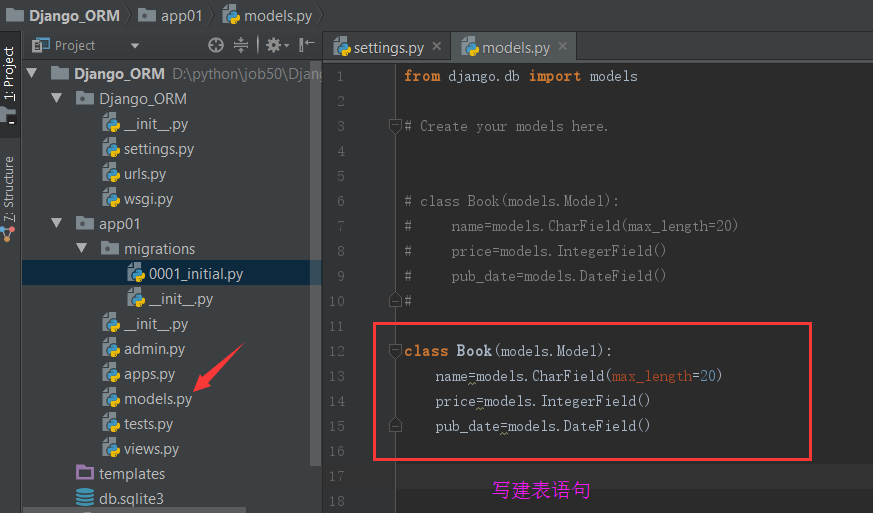The height and width of the screenshot is (513, 873).
Task: Click the scroll from source target icon
Action: (x=216, y=45)
